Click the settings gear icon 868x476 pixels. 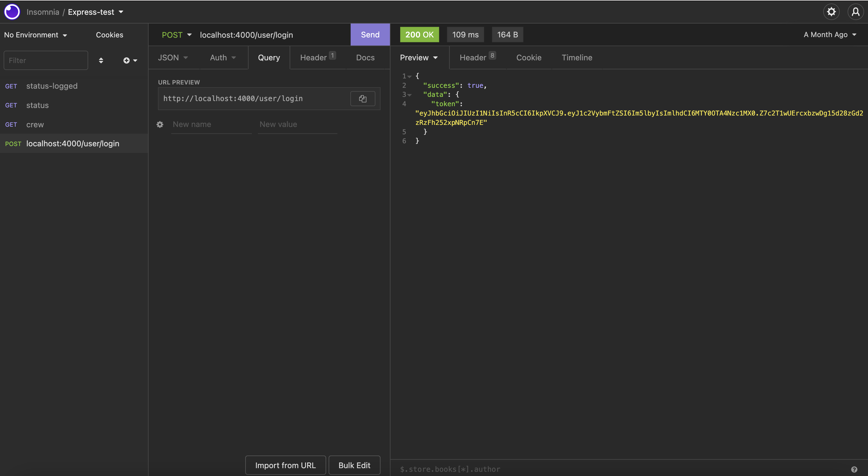[x=832, y=11]
